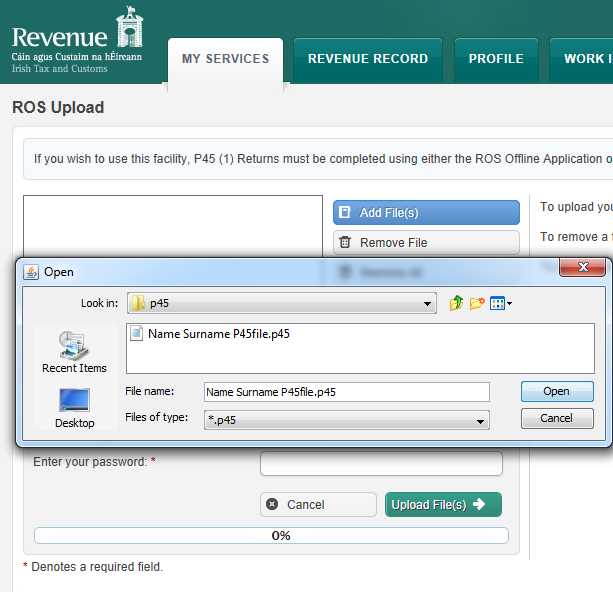Open the WORK tab cut off at the edge
613x592 pixels.
(582, 59)
